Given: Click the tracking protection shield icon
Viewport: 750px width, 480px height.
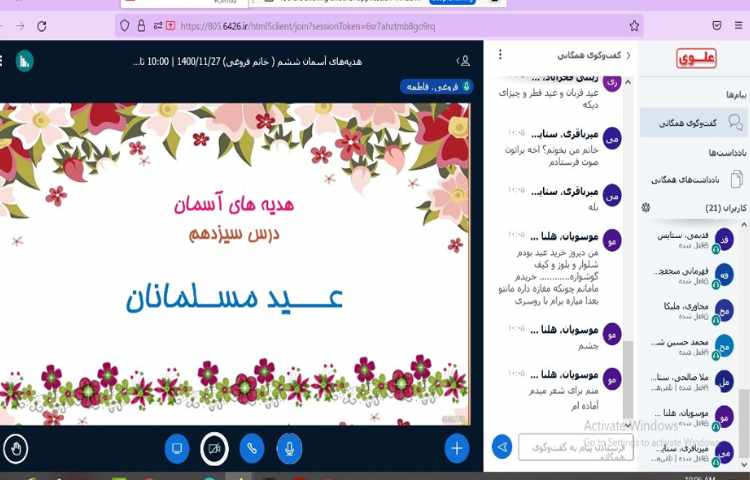Looking at the screenshot, I should tap(124, 25).
